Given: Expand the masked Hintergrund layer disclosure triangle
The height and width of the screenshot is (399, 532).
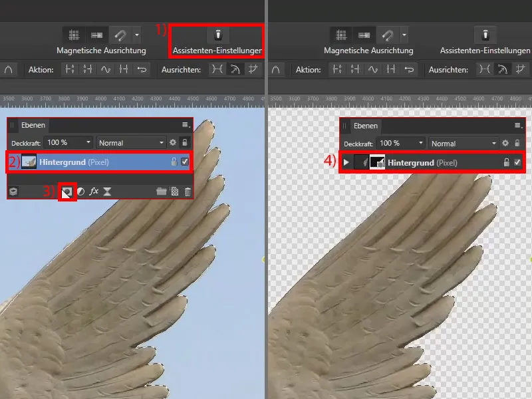Looking at the screenshot, I should tap(346, 162).
